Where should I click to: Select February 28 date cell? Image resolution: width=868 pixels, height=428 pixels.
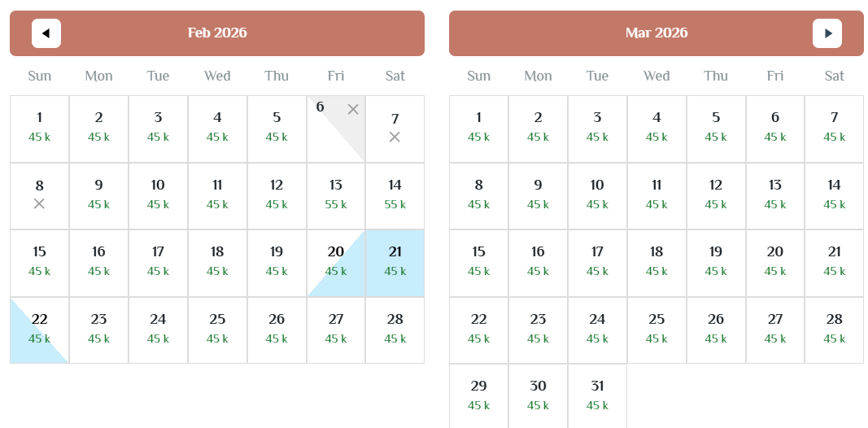[395, 330]
